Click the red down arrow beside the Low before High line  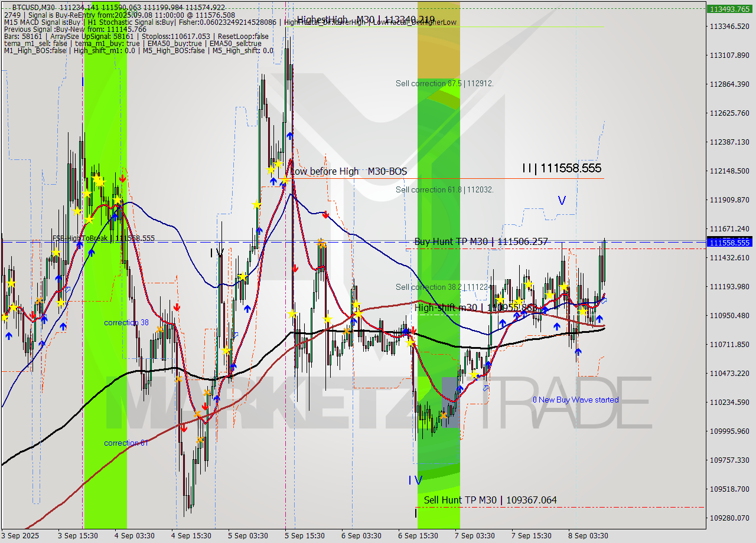tap(325, 215)
